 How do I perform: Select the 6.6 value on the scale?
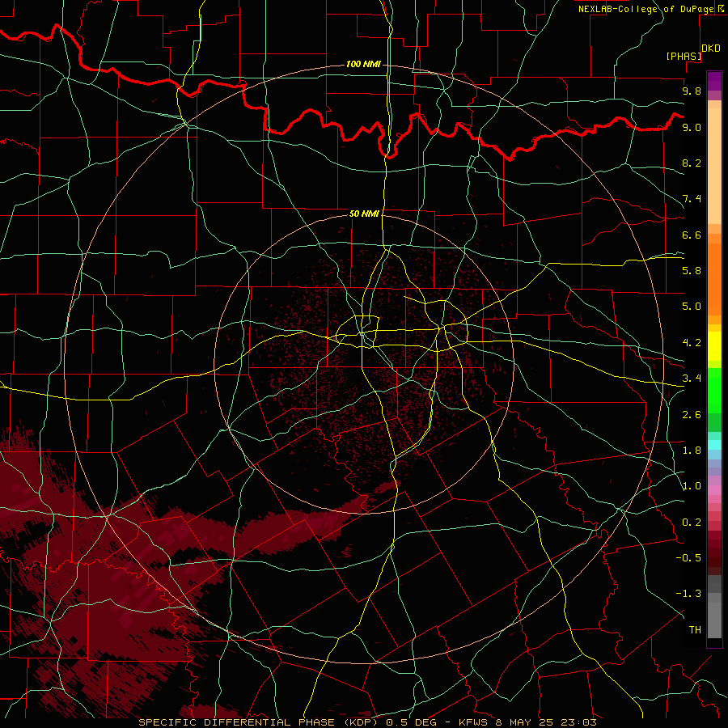[x=692, y=235]
